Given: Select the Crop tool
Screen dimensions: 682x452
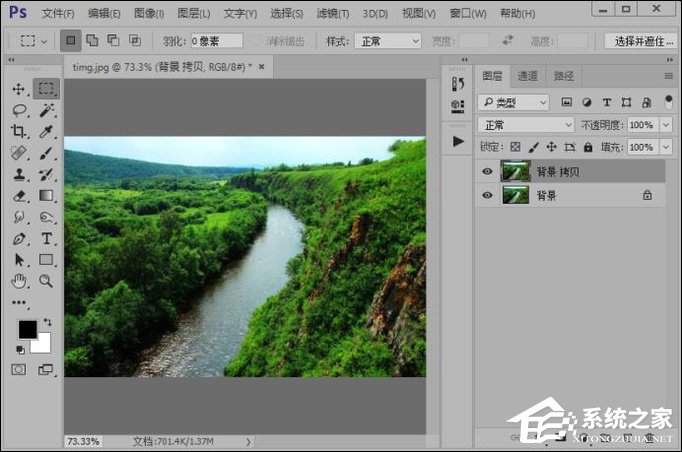Looking at the screenshot, I should 19,131.
